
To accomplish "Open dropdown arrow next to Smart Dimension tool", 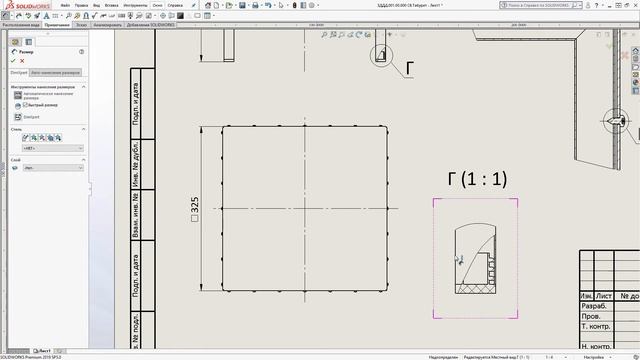I will 12,16.
